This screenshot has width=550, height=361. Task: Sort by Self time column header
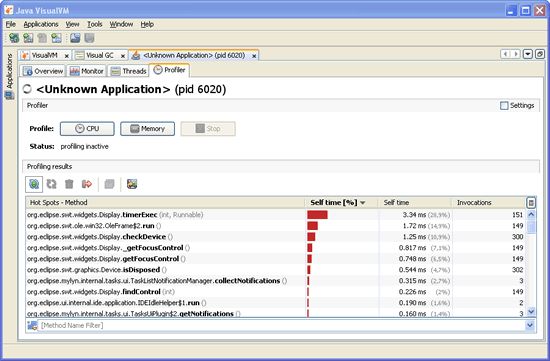click(x=415, y=202)
